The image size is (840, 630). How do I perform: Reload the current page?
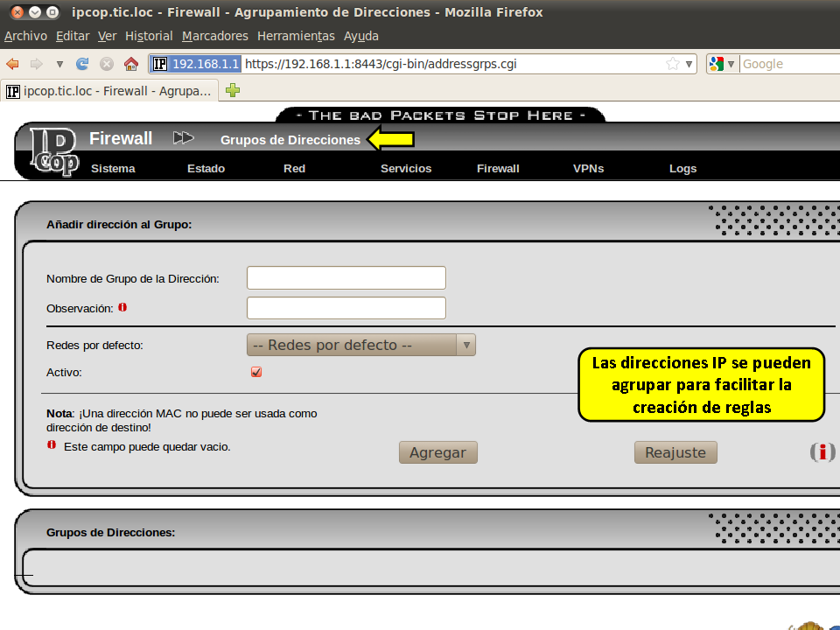click(x=83, y=64)
